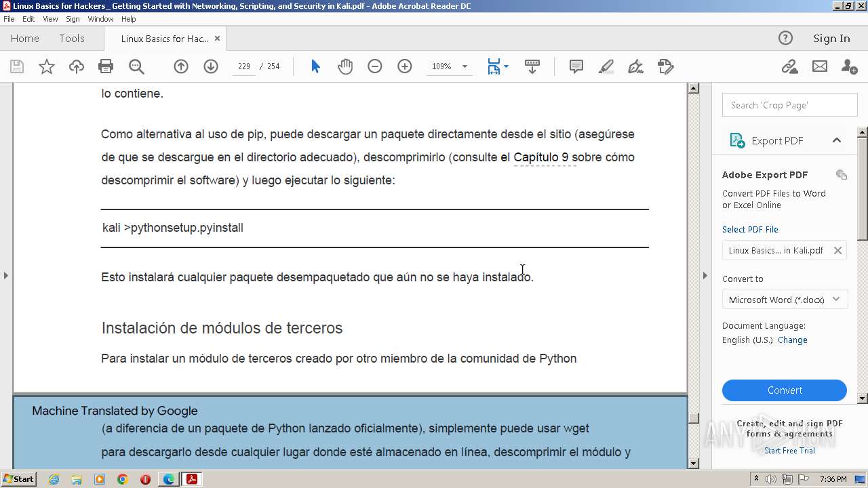Collapse the Export PDF section
868x488 pixels.
[836, 140]
